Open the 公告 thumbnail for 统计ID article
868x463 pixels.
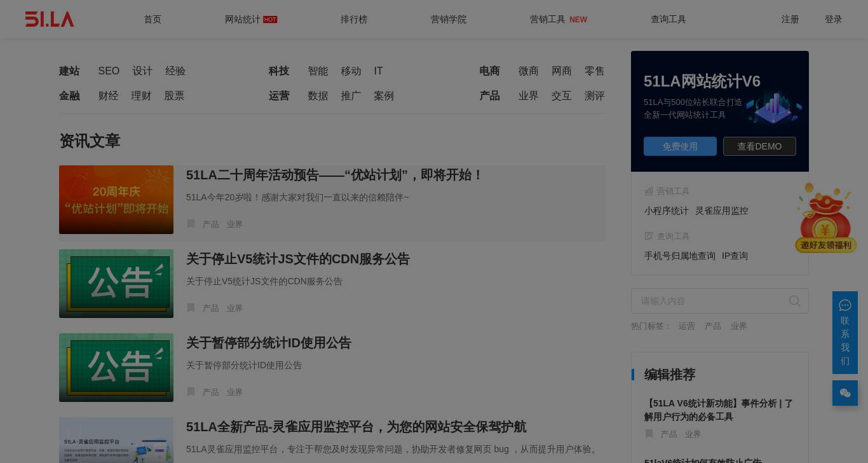point(116,368)
